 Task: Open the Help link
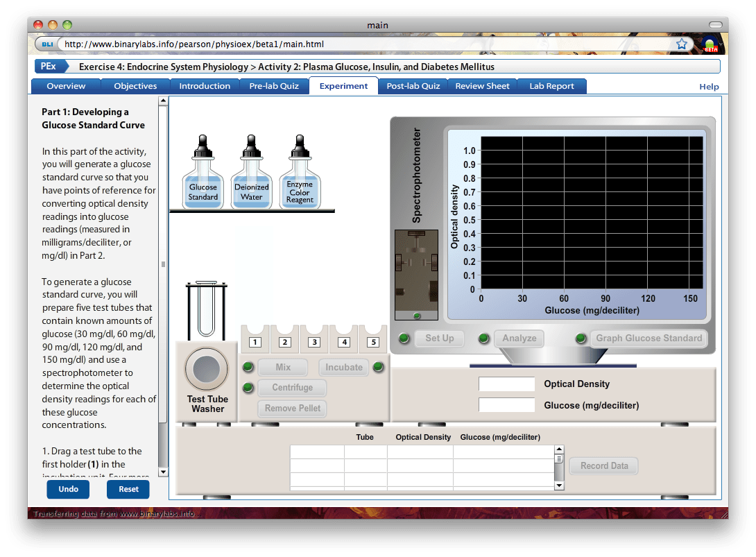pyautogui.click(x=709, y=87)
